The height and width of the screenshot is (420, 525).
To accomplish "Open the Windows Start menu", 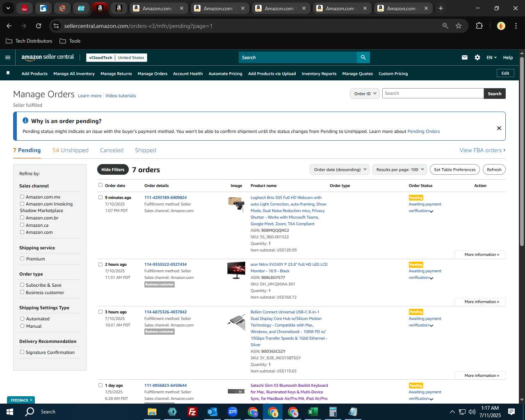I will tap(10, 412).
